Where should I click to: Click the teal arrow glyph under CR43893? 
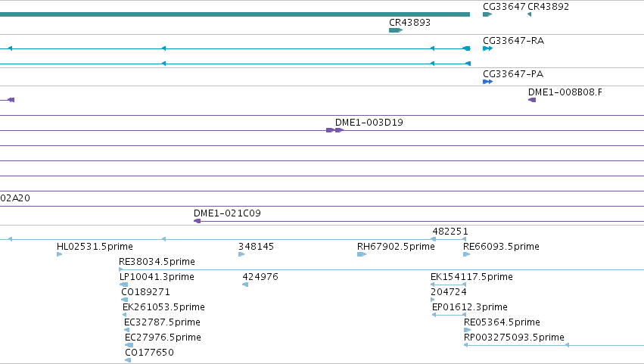396,30
